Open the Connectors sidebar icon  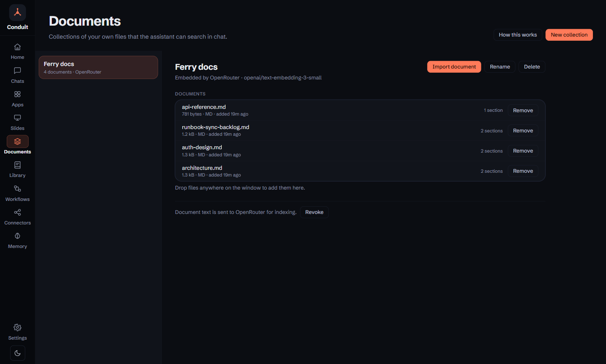click(x=17, y=212)
